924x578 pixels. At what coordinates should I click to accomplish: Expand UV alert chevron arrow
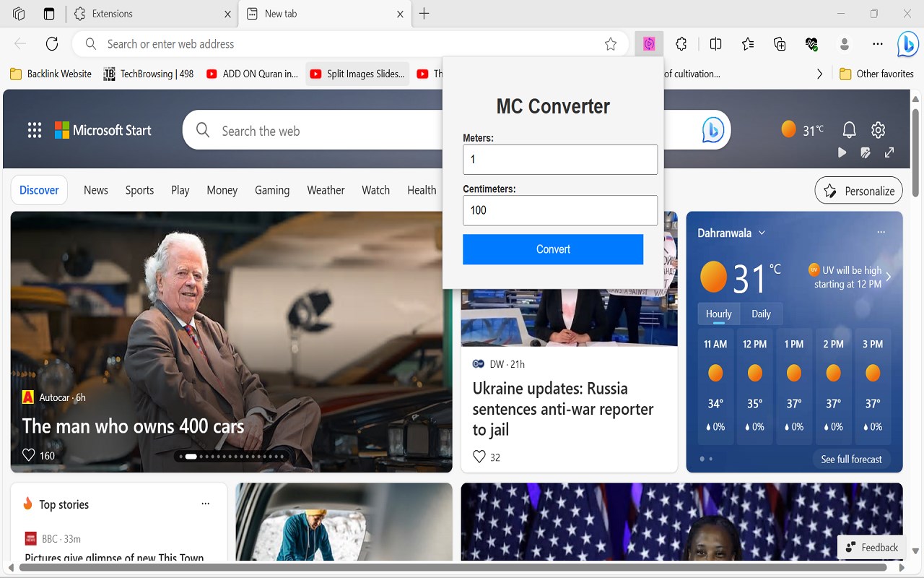pyautogui.click(x=889, y=277)
